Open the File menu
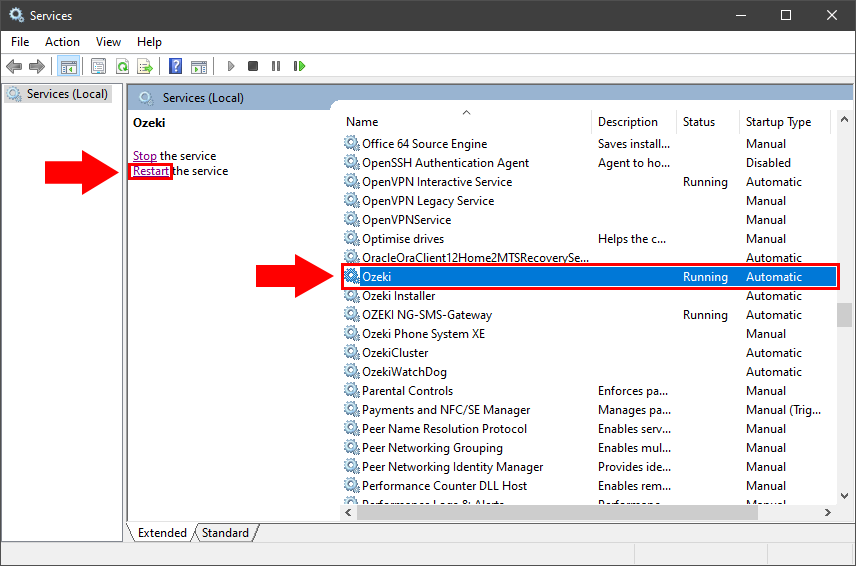 tap(20, 42)
